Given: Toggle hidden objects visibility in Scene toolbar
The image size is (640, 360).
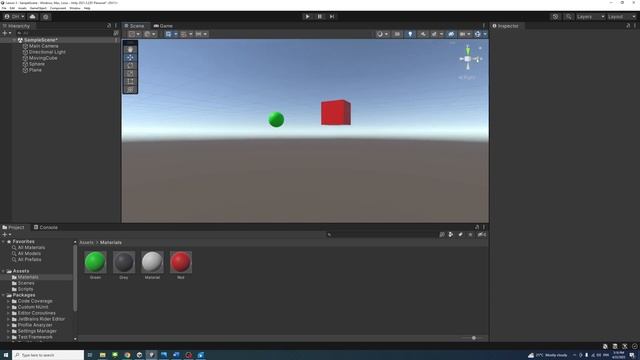Looking at the screenshot, I should (x=451, y=34).
